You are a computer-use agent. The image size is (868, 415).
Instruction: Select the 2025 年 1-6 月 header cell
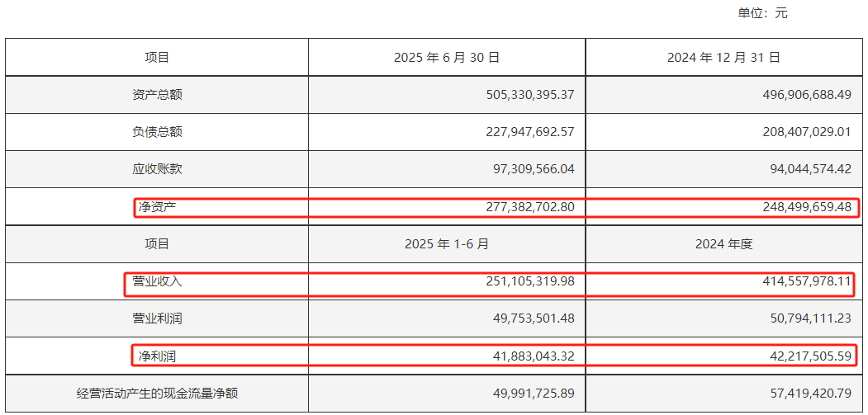(447, 244)
